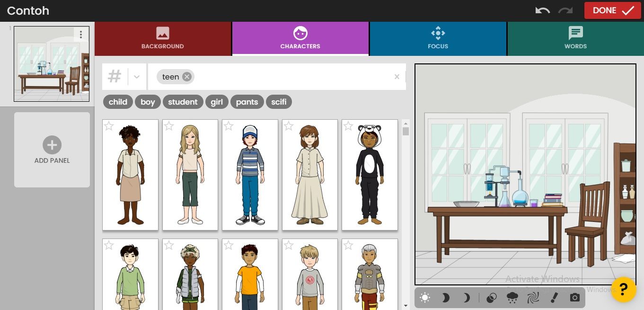Filter by the boy tag
Viewport: 644px width, 310px height.
pos(148,102)
